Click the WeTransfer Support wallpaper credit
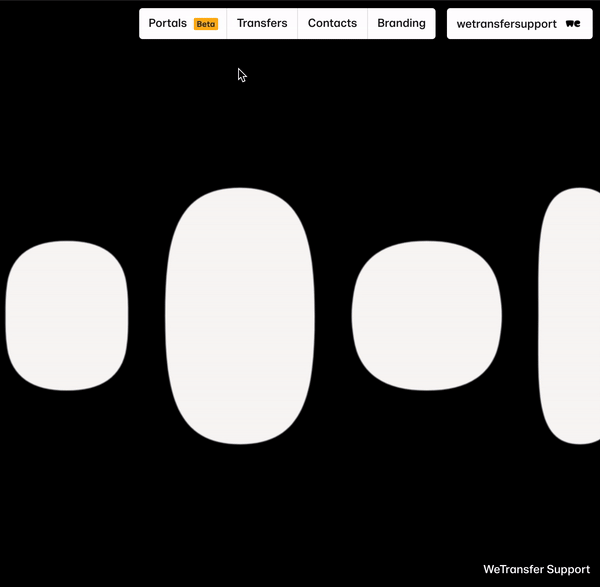Viewport: 600px width, 587px height. [x=536, y=569]
